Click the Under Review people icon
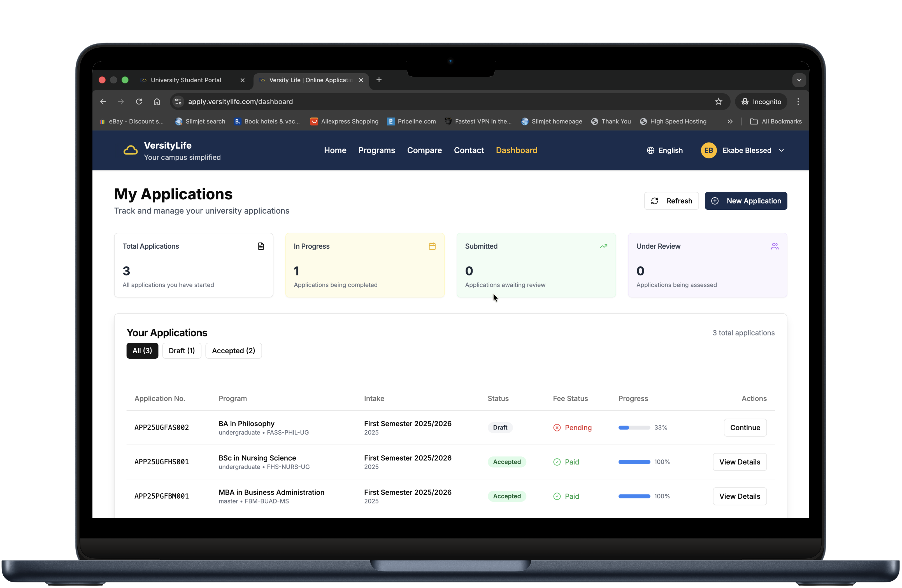Viewport: 902px width, 588px height. (775, 246)
